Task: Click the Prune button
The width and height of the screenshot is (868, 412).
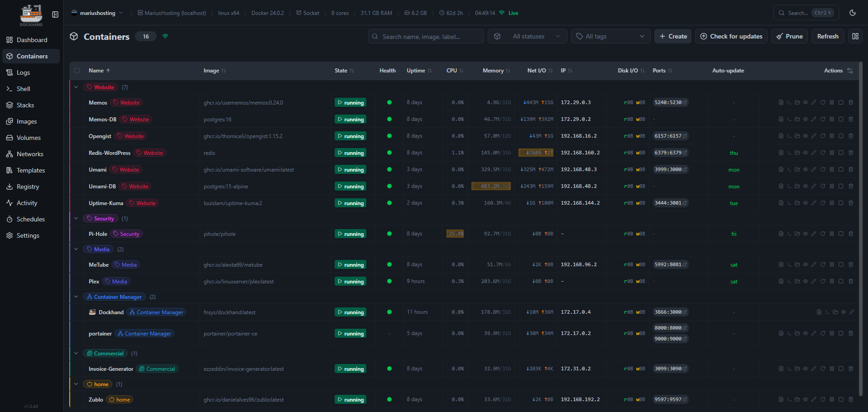Action: pos(790,37)
